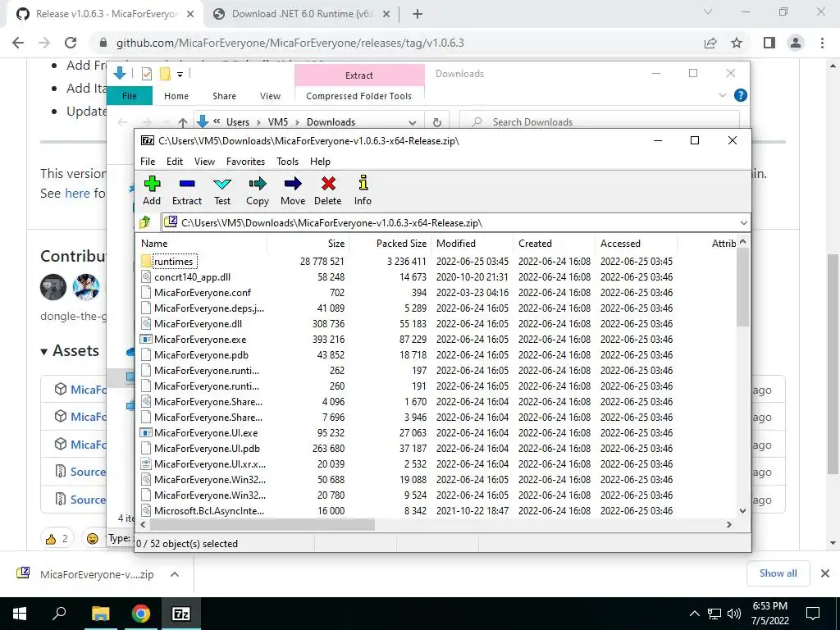Sort by Created column header
Image resolution: width=840 pixels, height=630 pixels.
[554, 243]
